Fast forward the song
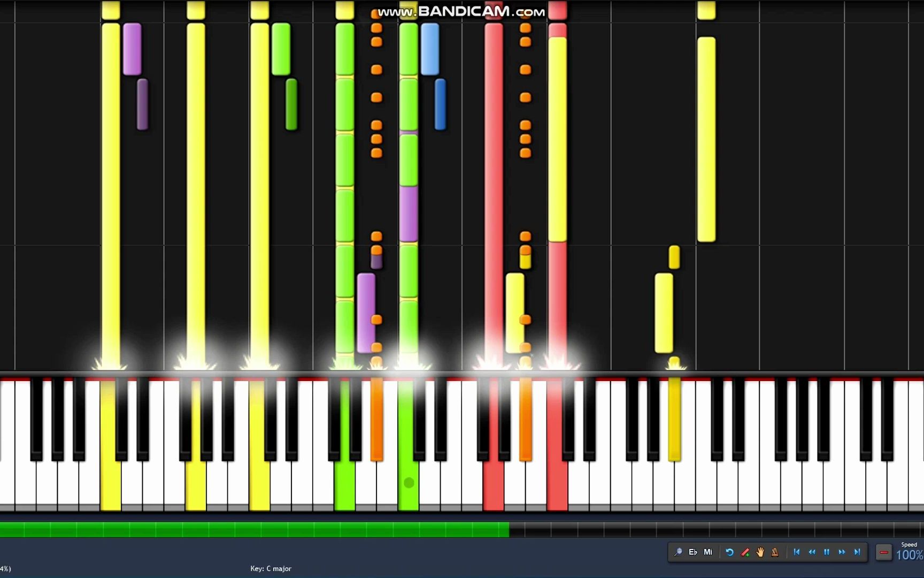 coord(842,552)
